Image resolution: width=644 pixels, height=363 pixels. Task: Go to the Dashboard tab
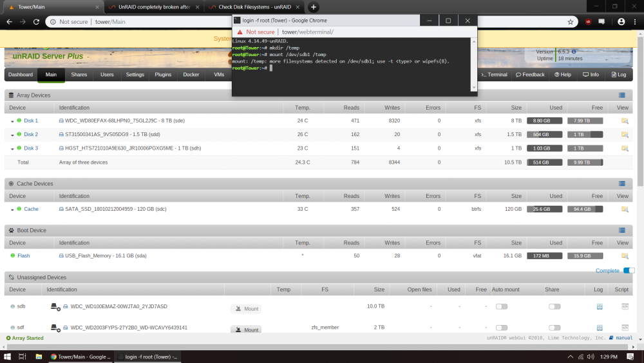[21, 75]
